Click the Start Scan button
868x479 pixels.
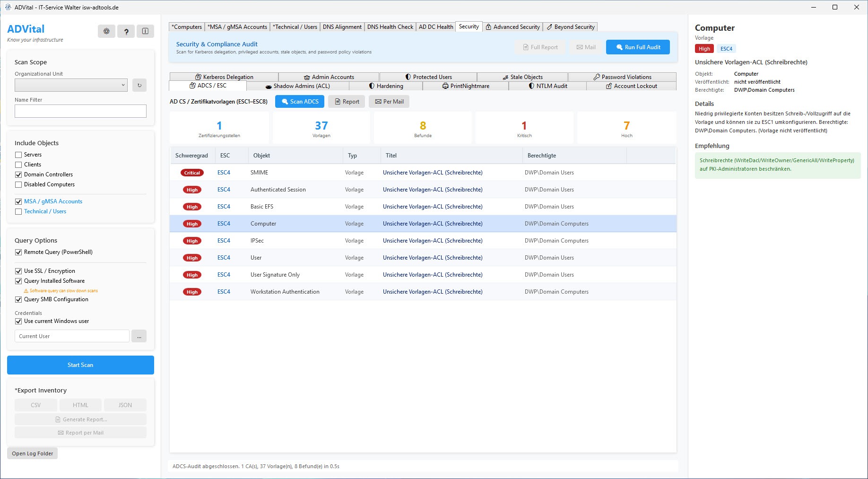click(80, 365)
